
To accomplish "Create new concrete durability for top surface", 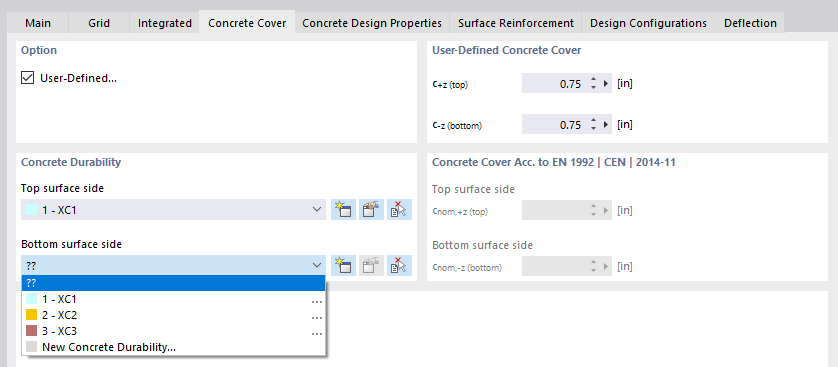I will 344,210.
